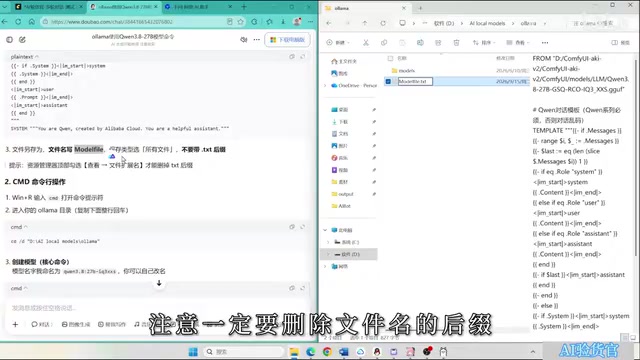This screenshot has height=360, width=640.
Task: Choose writing assistant under chat input
Action: point(112,324)
